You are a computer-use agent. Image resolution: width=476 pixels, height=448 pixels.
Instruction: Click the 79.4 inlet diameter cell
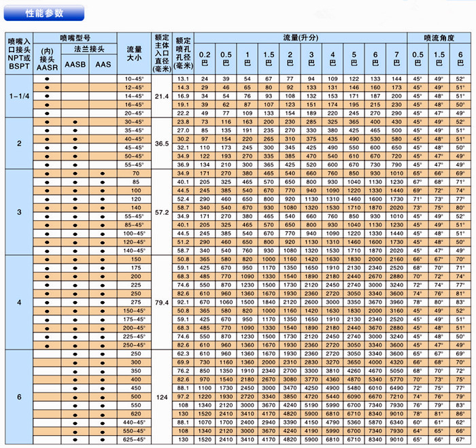click(x=162, y=302)
